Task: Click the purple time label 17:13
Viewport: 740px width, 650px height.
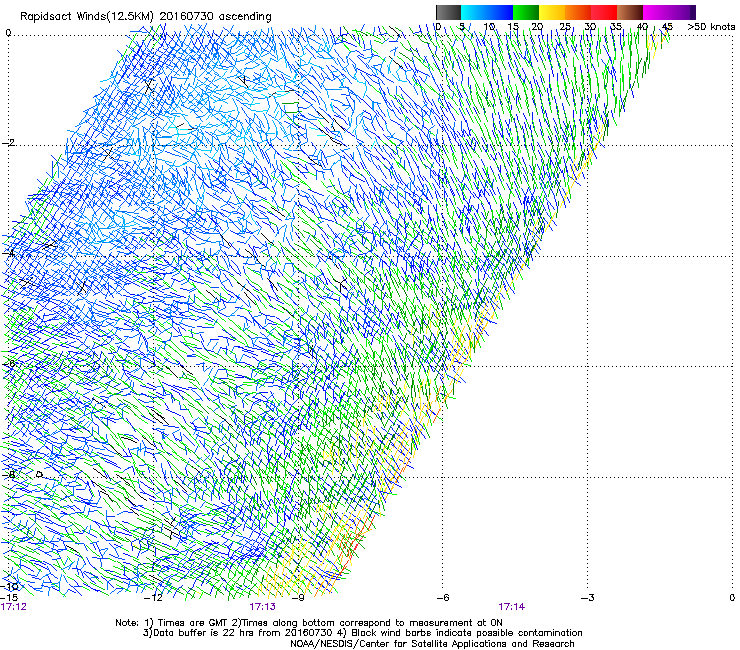Action: point(262,607)
